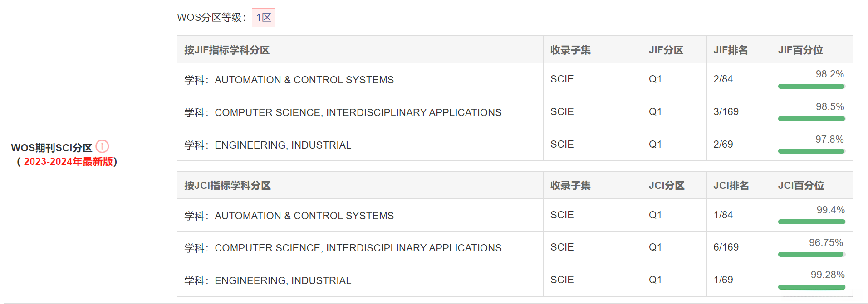Screen dimensions: 868x304
Task: Select the JIF分区 column header
Action: 666,50
